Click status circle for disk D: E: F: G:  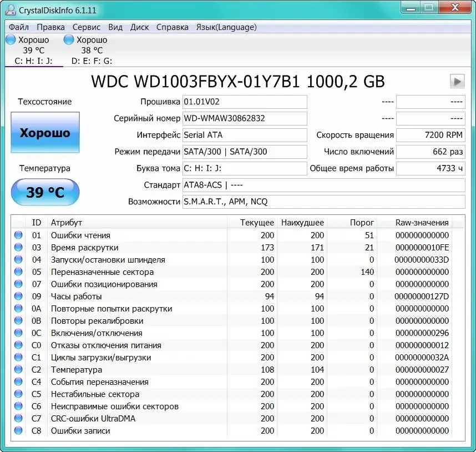[69, 39]
